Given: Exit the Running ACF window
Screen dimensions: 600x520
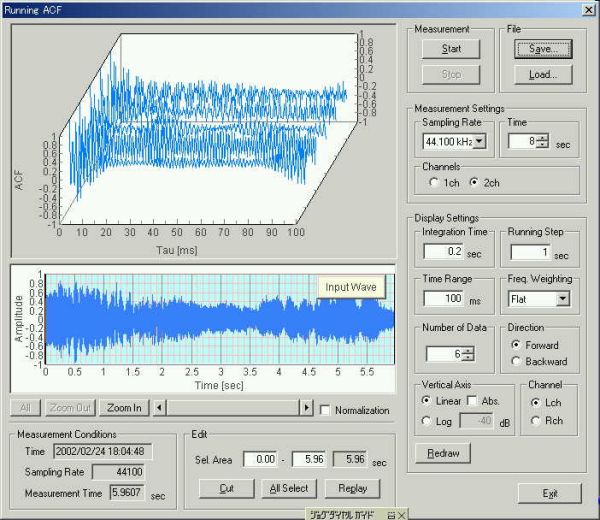Looking at the screenshot, I should [x=549, y=493].
